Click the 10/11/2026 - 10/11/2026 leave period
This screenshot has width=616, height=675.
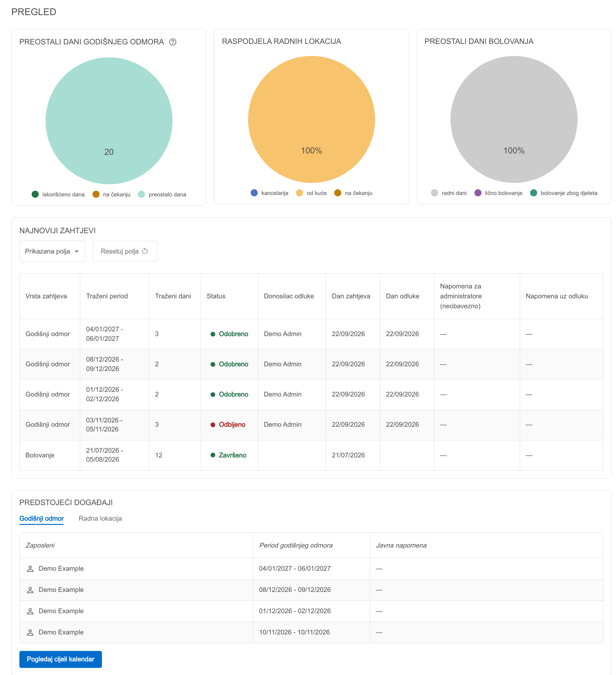pos(294,632)
